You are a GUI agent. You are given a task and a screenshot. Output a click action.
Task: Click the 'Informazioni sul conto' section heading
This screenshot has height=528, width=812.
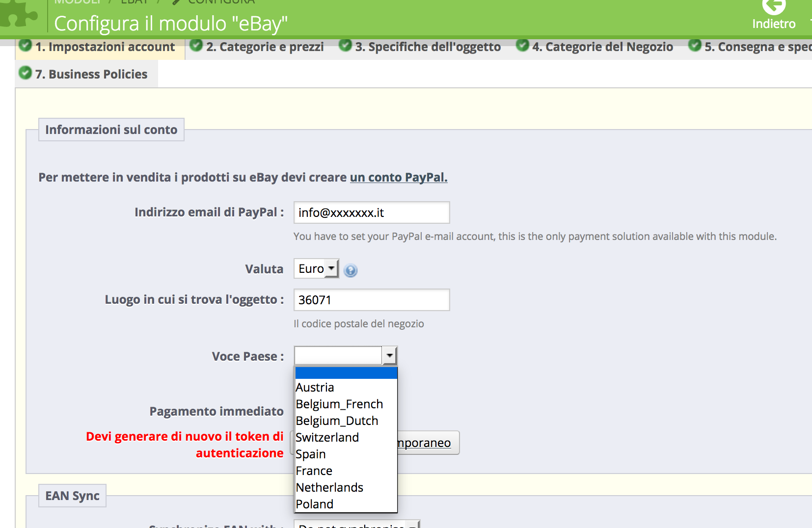coord(111,130)
